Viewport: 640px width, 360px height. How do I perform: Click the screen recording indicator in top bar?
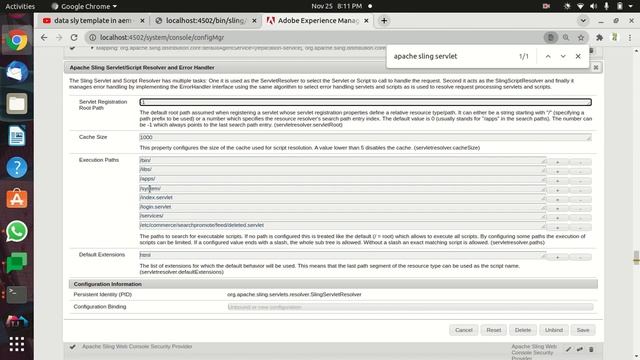click(546, 6)
